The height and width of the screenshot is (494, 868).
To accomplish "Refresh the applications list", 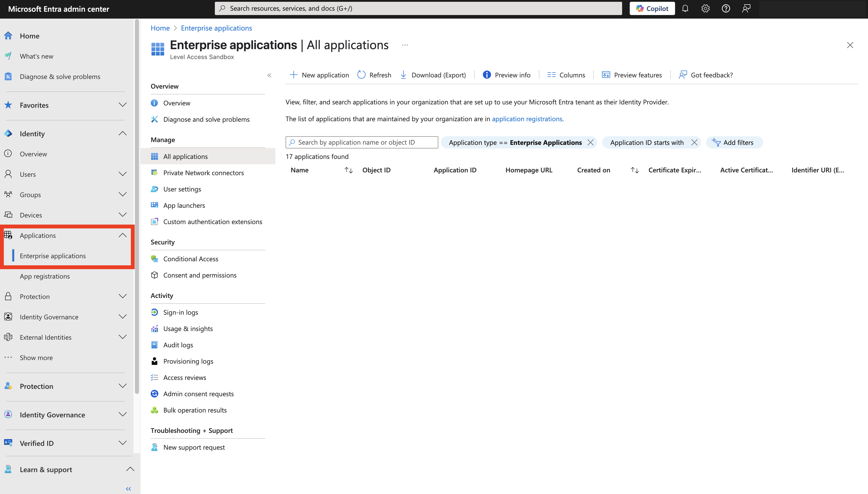I will (374, 75).
